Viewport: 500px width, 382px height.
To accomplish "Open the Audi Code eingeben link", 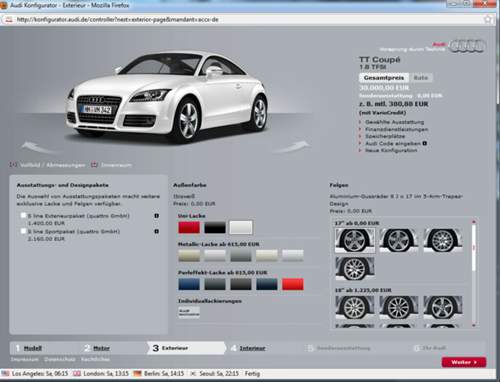I will coord(393,143).
